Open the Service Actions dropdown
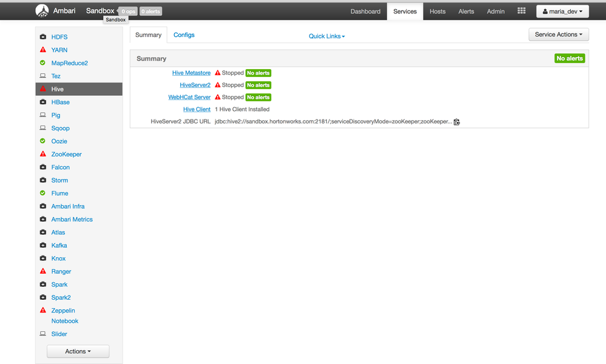The height and width of the screenshot is (364, 606). point(559,35)
